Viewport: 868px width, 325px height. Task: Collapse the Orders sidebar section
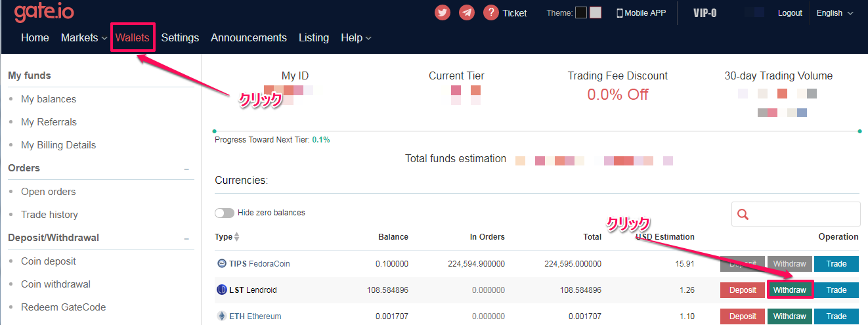pos(186,169)
